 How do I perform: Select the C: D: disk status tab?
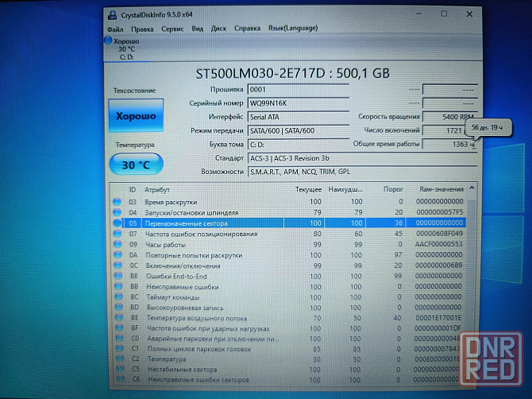pyautogui.click(x=126, y=49)
